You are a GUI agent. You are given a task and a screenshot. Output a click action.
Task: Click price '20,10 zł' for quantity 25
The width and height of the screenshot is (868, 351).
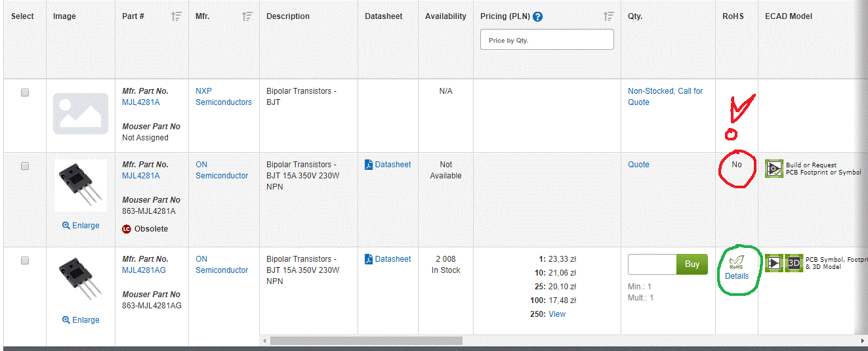click(562, 287)
